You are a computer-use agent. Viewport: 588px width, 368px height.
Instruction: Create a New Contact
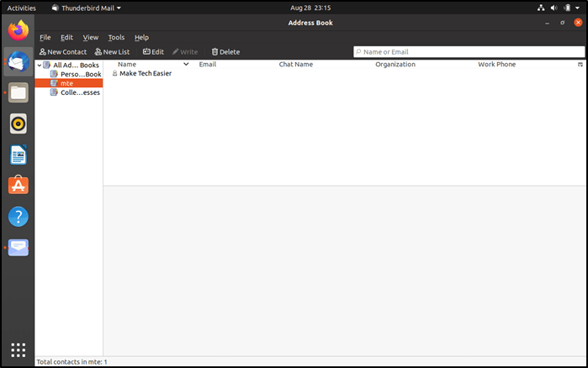[63, 51]
